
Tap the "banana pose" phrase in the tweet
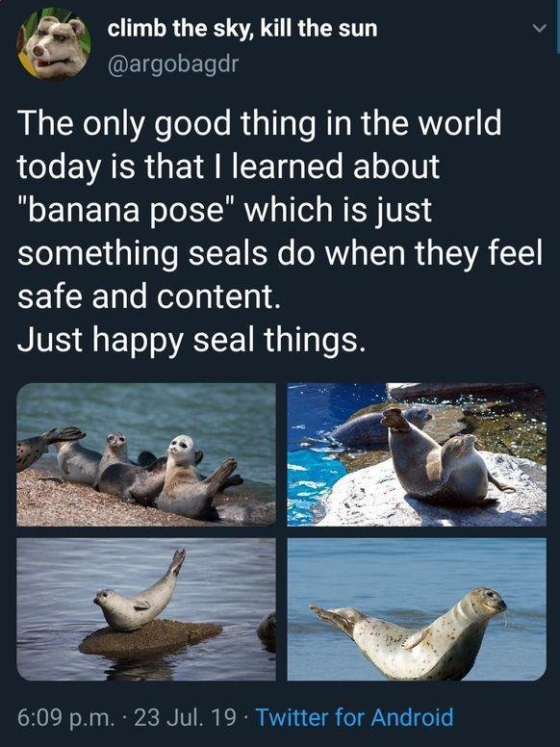(x=127, y=211)
